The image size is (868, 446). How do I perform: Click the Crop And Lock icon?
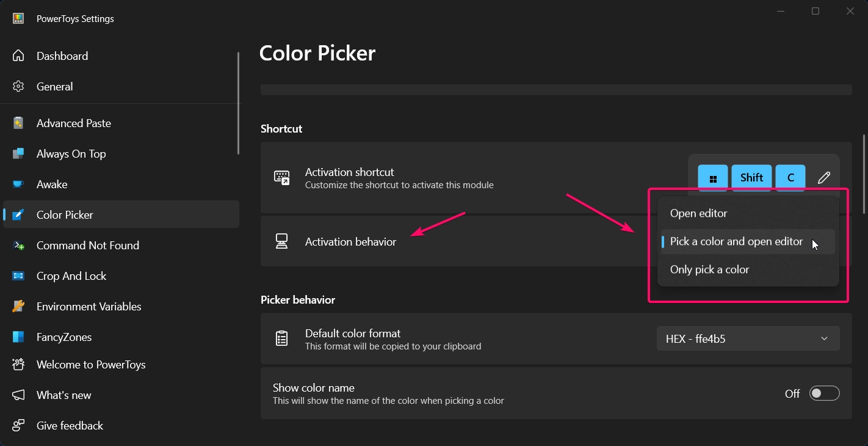coord(18,276)
